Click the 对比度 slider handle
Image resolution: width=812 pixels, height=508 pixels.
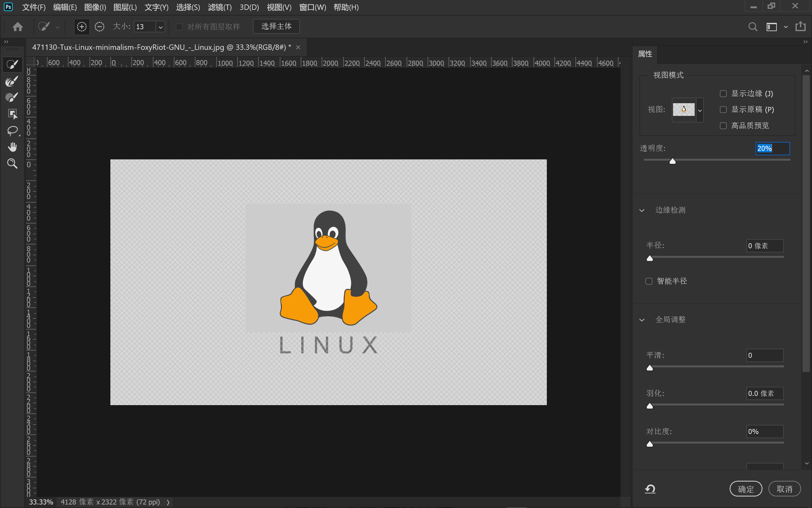point(650,444)
